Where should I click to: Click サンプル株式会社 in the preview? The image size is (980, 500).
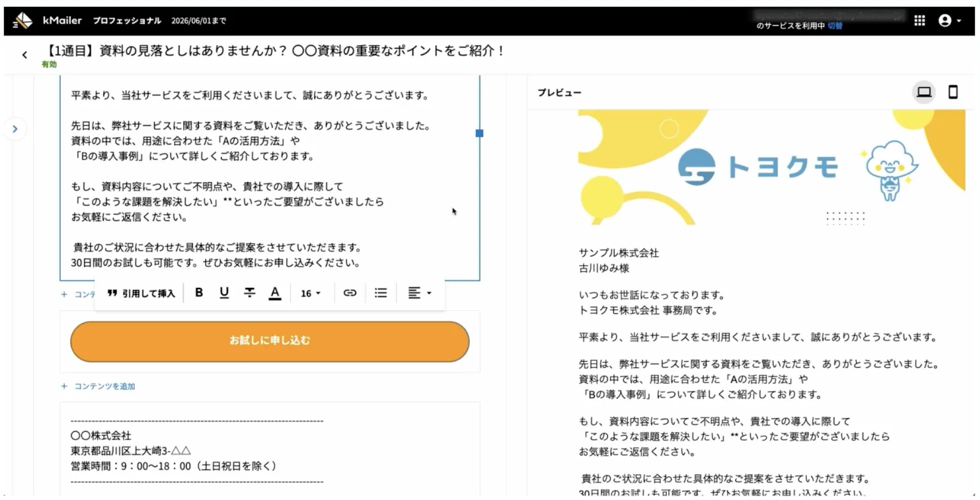coord(619,253)
